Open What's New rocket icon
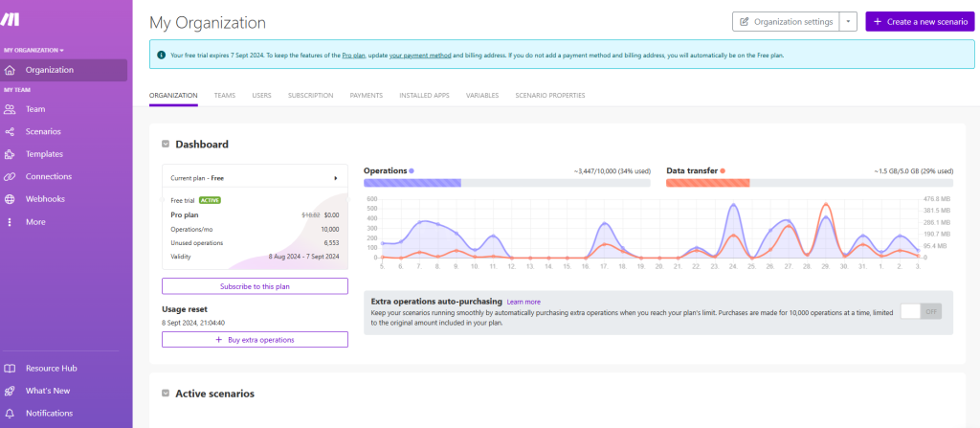 click(10, 391)
